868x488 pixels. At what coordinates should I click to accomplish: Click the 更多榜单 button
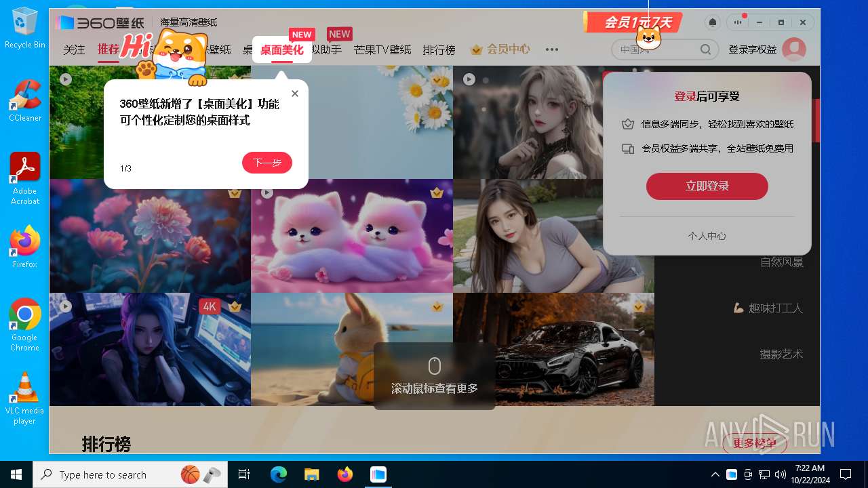pos(755,443)
